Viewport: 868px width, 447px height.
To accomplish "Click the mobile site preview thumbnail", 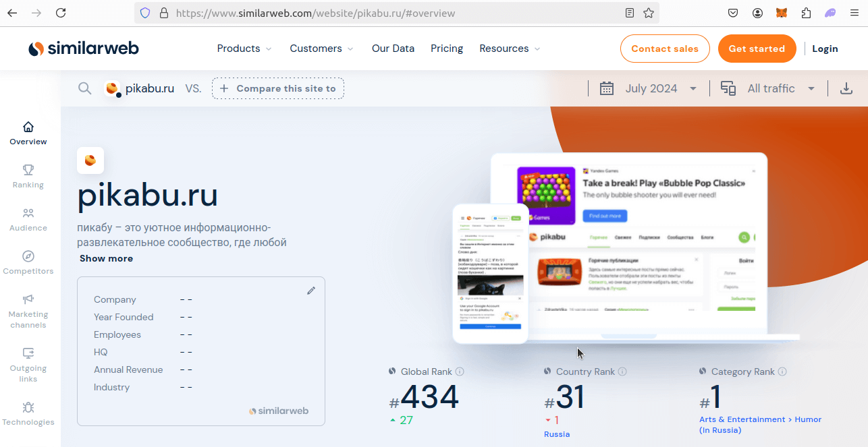I will click(x=491, y=273).
